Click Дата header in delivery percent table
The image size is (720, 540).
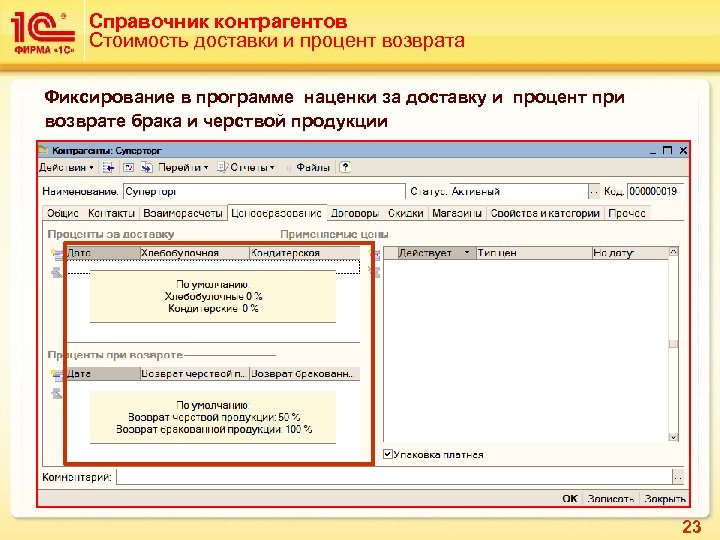tap(103, 253)
